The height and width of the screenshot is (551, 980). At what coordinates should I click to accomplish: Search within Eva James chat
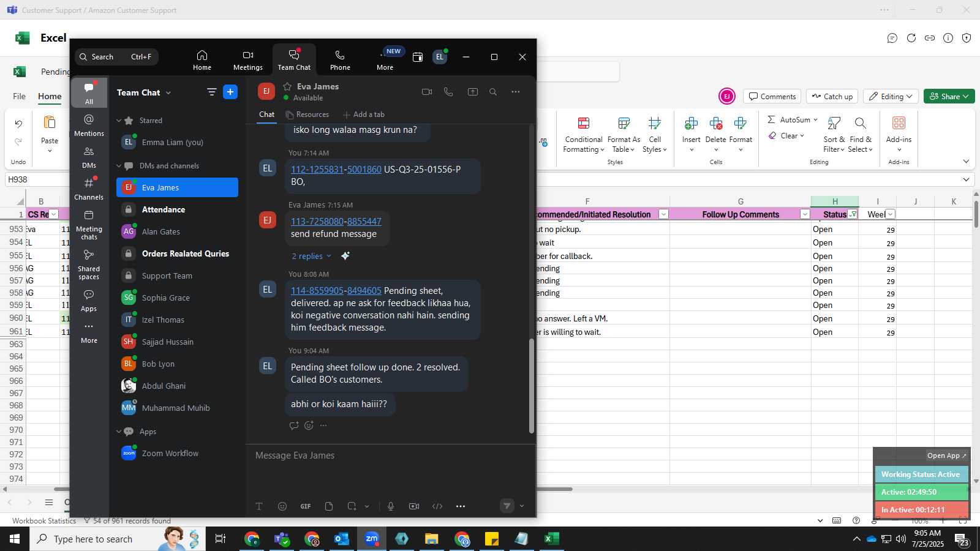click(493, 92)
